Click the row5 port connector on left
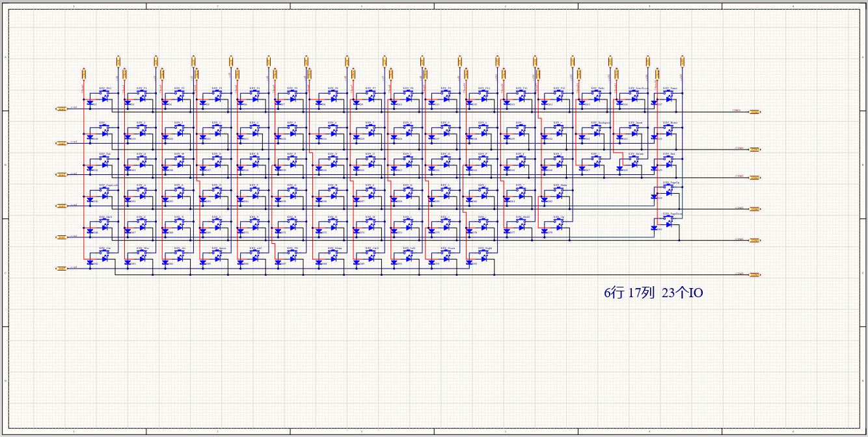The image size is (868, 437). tap(62, 268)
